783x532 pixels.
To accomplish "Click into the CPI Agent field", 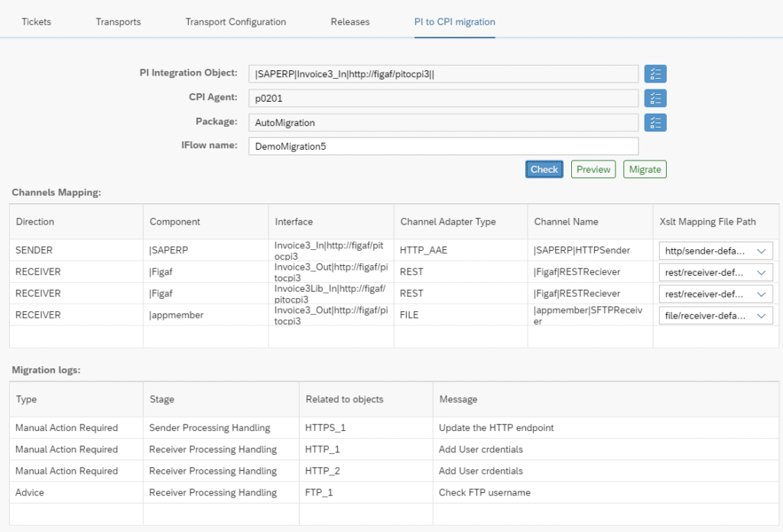I will (443, 99).
